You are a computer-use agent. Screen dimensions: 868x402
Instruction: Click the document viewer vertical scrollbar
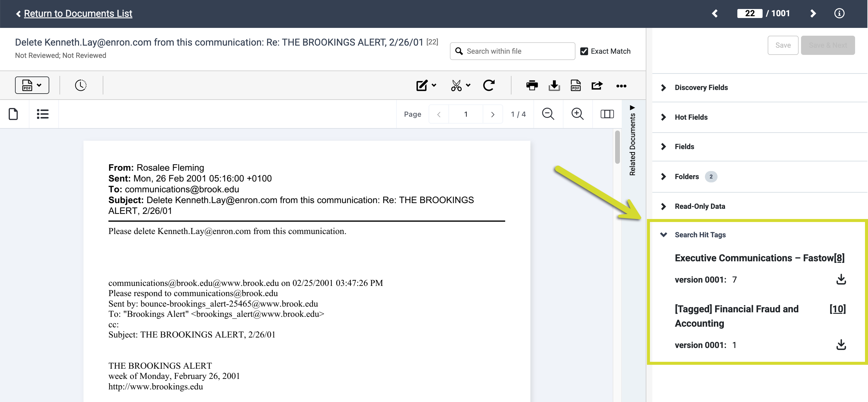(617, 147)
